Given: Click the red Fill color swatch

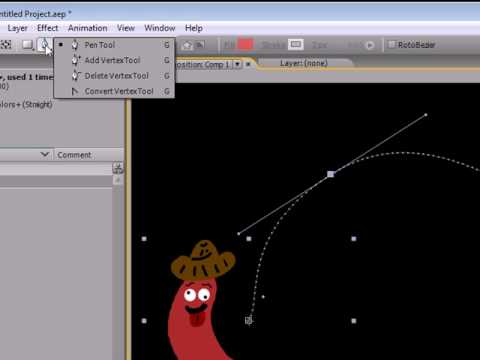Looking at the screenshot, I should tap(246, 44).
